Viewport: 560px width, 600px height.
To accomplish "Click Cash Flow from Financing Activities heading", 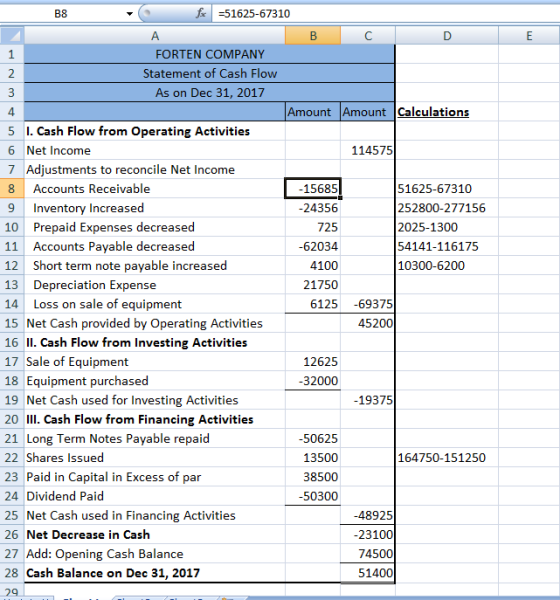I will click(x=140, y=419).
